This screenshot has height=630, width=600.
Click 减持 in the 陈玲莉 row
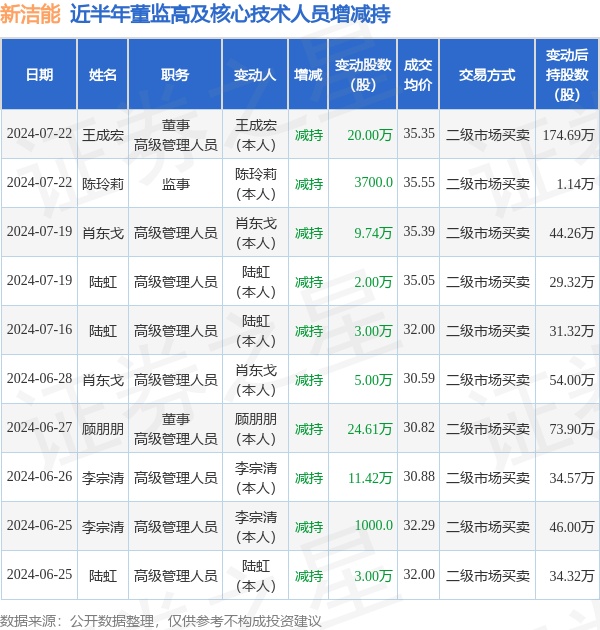[x=309, y=184]
